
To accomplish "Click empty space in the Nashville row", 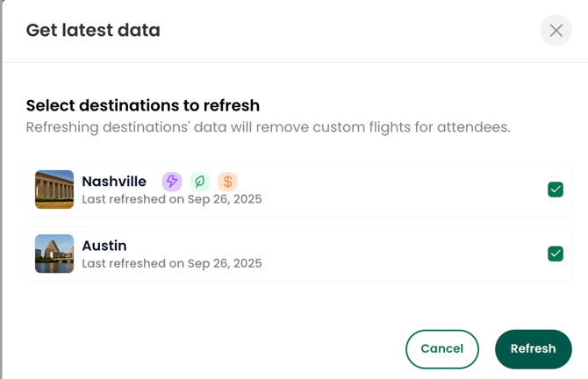I will pos(395,189).
